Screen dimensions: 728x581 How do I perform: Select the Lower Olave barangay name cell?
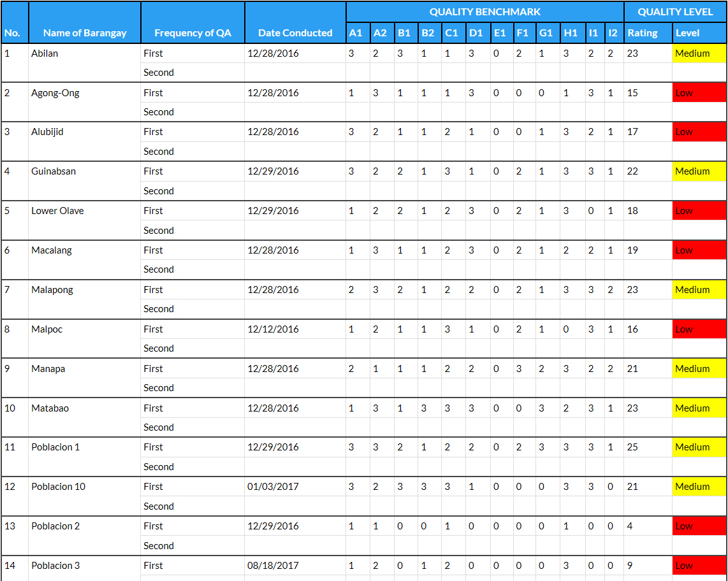point(85,220)
